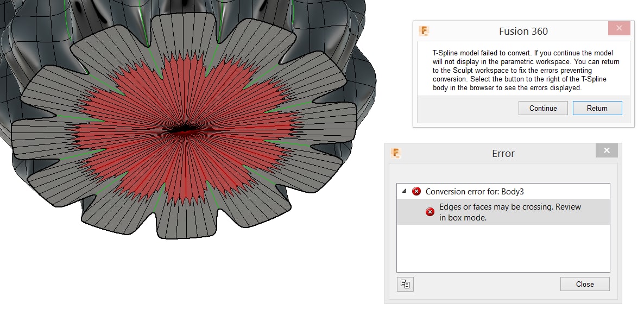Click the dark center point of the model
This screenshot has width=644, height=309.
pyautogui.click(x=185, y=129)
